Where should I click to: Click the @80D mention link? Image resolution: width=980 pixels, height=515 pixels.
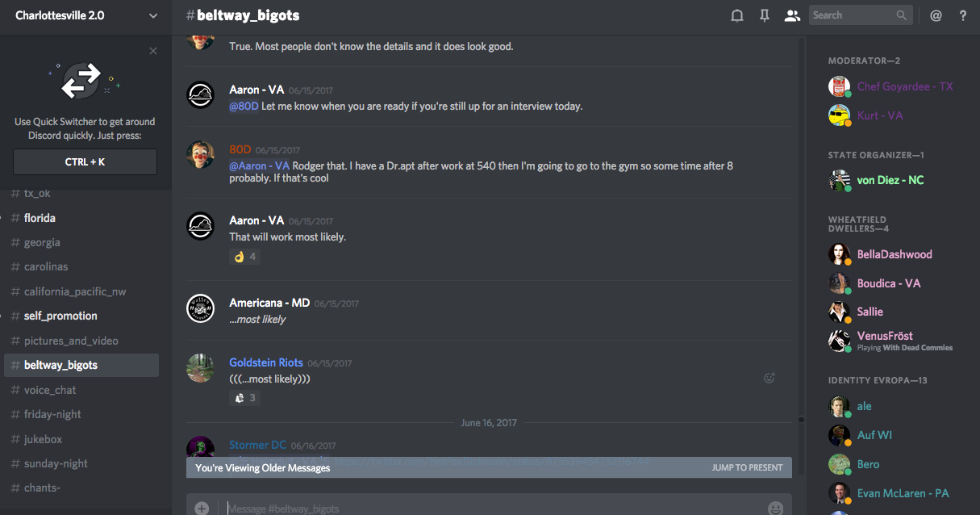(244, 106)
